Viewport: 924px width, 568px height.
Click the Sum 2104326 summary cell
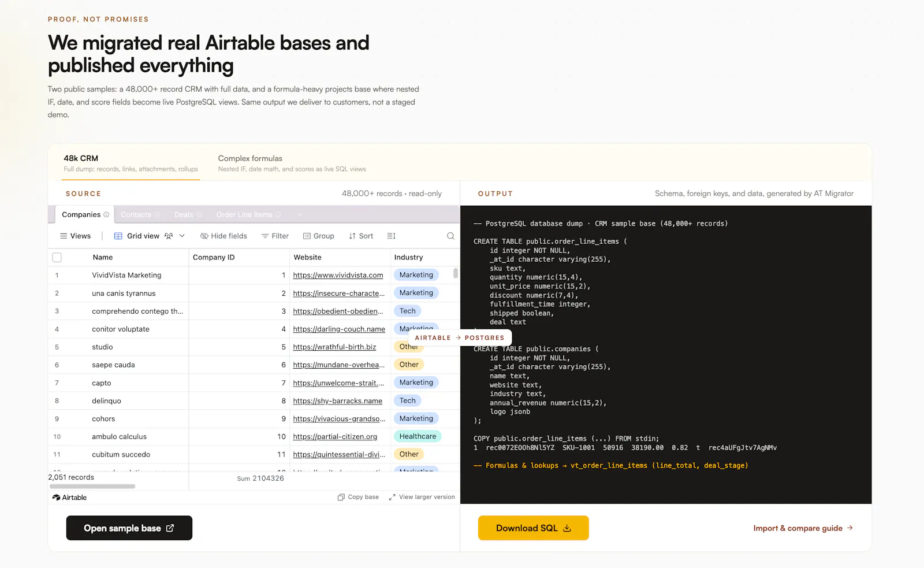coord(260,478)
